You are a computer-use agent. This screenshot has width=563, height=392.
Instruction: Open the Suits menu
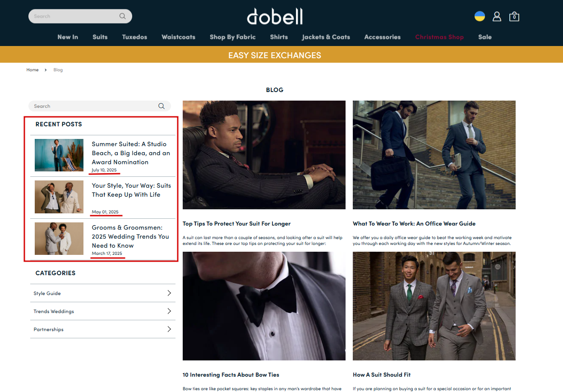[x=100, y=37]
